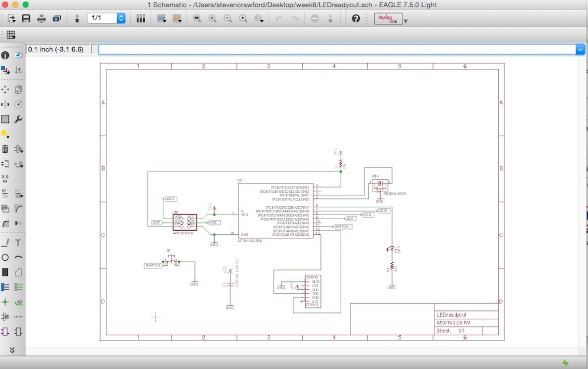
Task: Select the Rotate tool
Action: pos(18,104)
